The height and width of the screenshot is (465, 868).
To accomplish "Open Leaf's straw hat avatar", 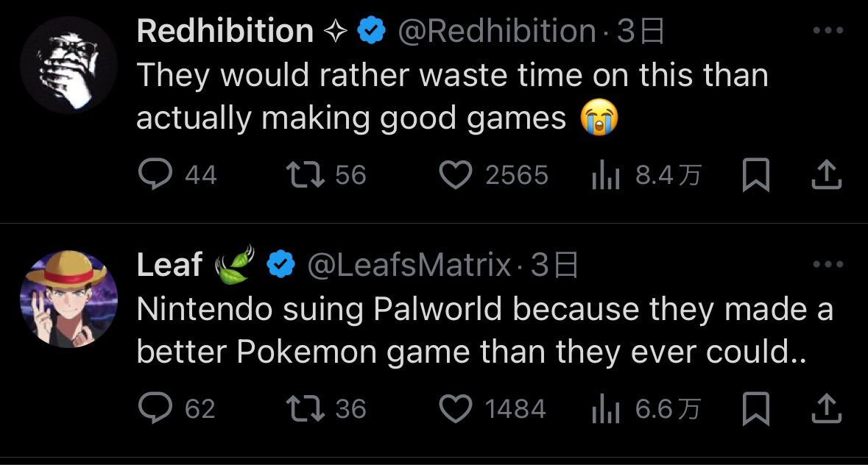I will 68,299.
